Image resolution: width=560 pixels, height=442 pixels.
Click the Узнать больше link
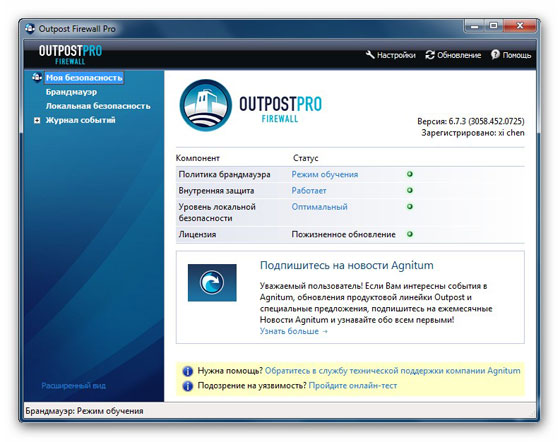(294, 331)
